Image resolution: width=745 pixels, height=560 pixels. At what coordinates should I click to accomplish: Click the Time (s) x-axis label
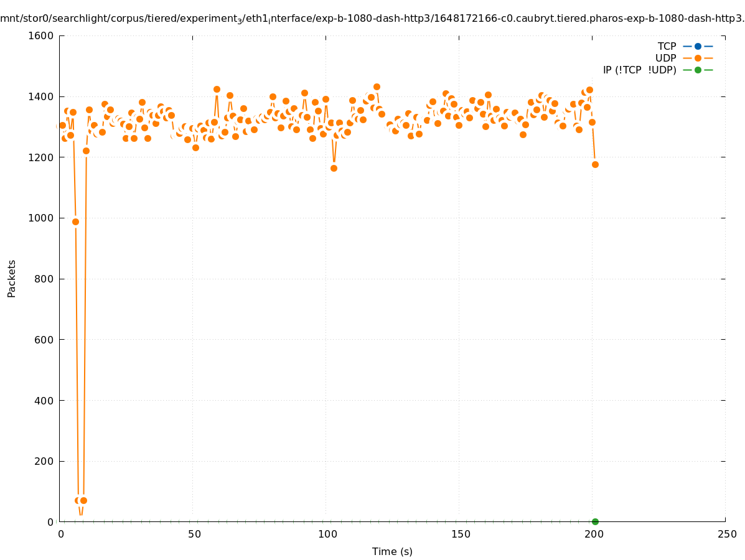392,551
